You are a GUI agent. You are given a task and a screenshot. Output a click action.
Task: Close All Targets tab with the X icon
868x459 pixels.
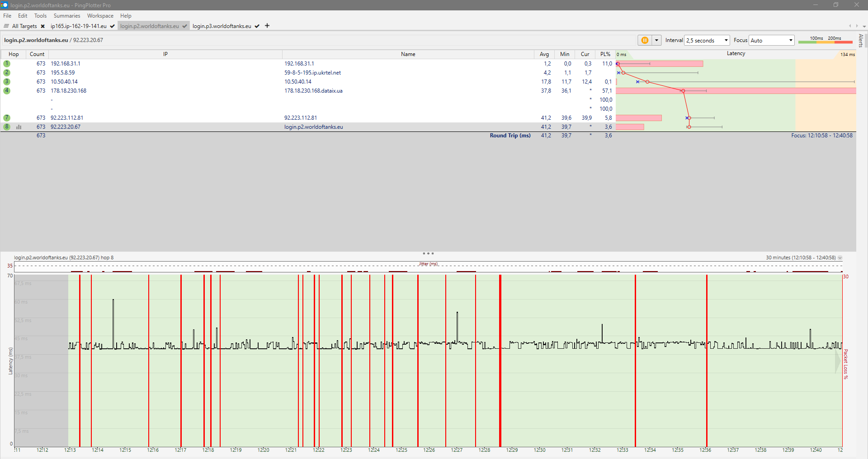pyautogui.click(x=43, y=26)
